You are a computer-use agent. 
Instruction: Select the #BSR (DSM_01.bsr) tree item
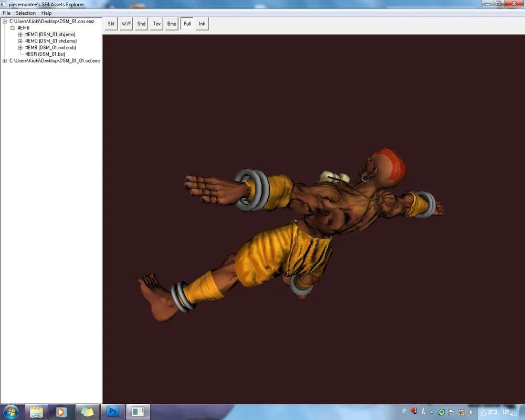(45, 54)
